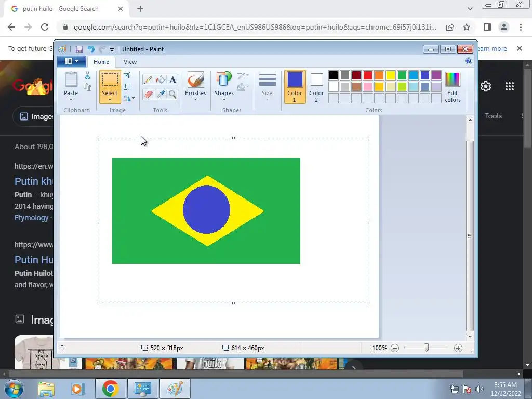The width and height of the screenshot is (532, 399).
Task: Click the Undo arrow in title bar
Action: click(x=91, y=49)
